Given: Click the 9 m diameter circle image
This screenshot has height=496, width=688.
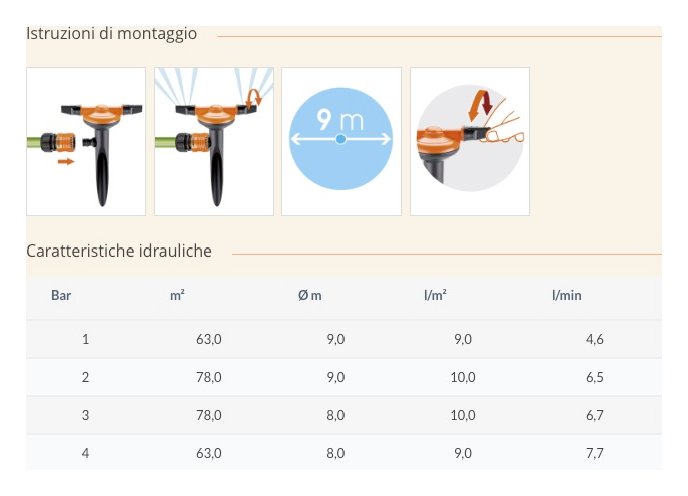Looking at the screenshot, I should tap(341, 141).
